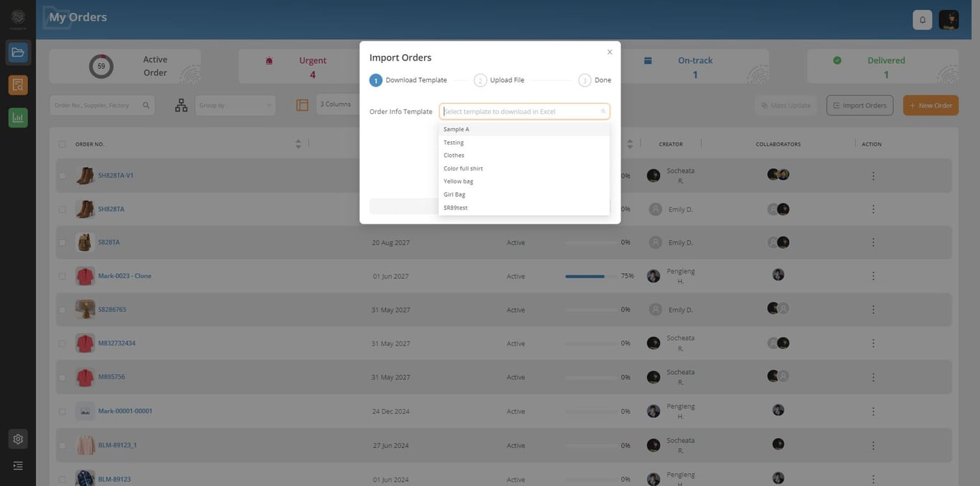Click the search magnifier in order search box
This screenshot has width=980, height=486.
tap(146, 105)
